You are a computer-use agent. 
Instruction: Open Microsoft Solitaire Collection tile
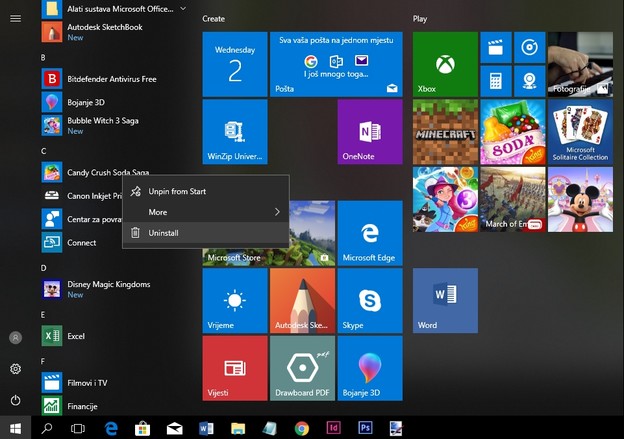[580, 132]
